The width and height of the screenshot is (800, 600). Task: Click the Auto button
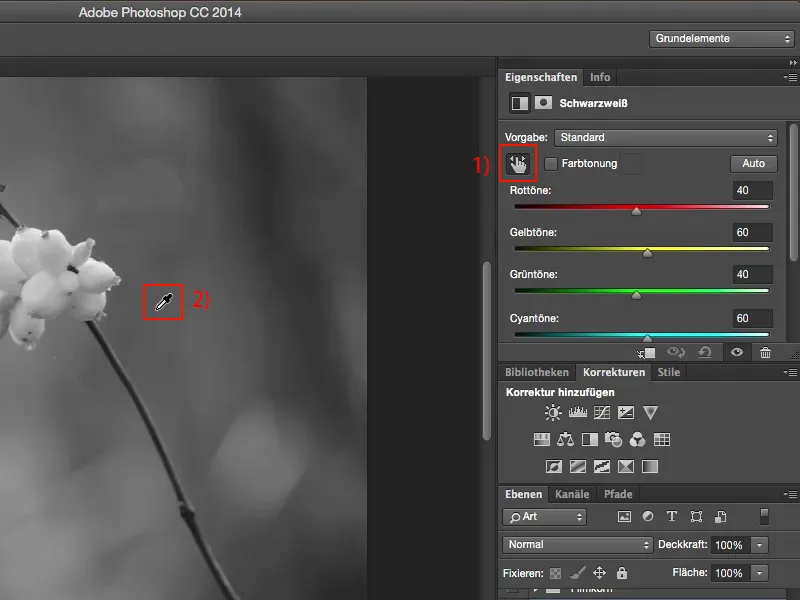point(754,163)
